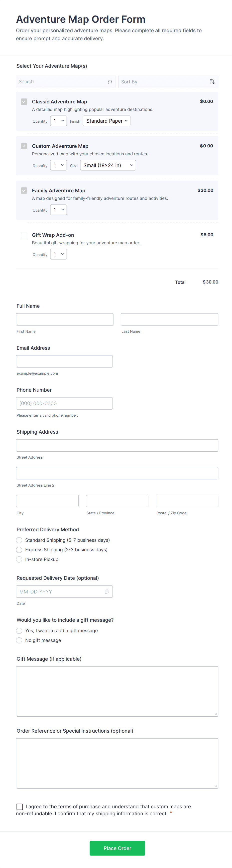
Task: Open the calendar picker for delivery date
Action: [107, 591]
